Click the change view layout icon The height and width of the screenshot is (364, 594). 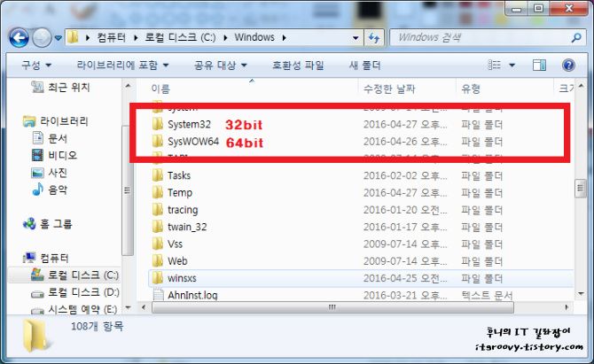(x=495, y=65)
